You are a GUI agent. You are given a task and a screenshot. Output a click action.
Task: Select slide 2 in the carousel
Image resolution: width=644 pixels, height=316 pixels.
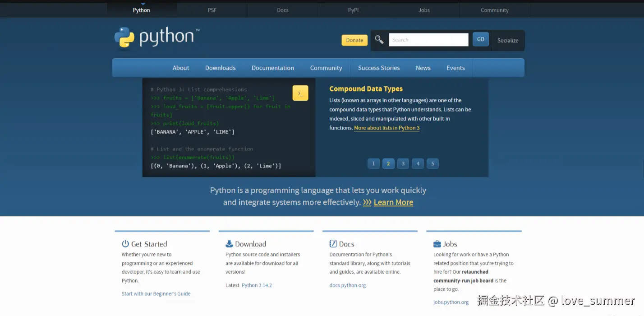tap(388, 163)
